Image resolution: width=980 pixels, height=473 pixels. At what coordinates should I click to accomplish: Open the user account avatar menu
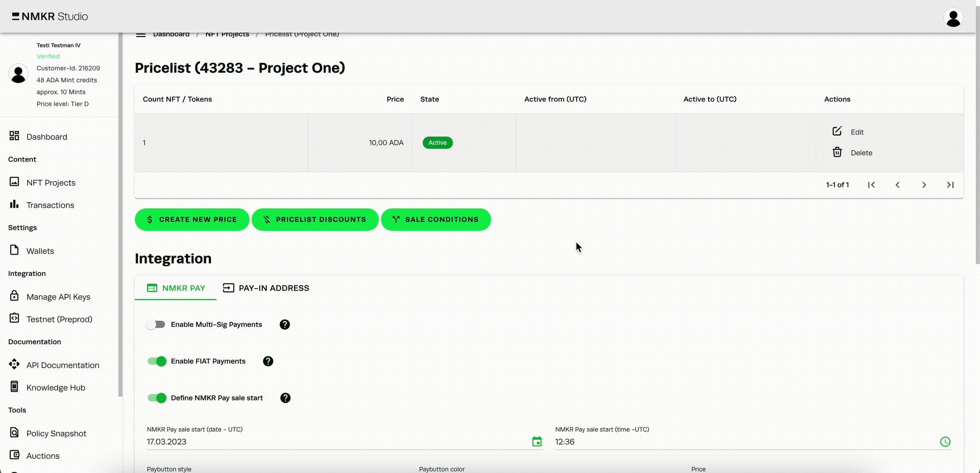pyautogui.click(x=953, y=17)
